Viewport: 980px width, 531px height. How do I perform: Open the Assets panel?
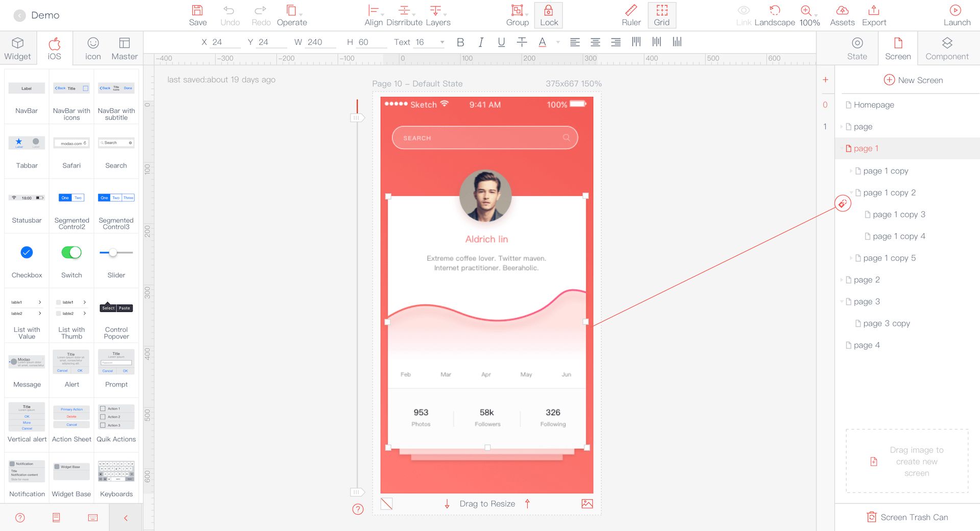pyautogui.click(x=842, y=14)
